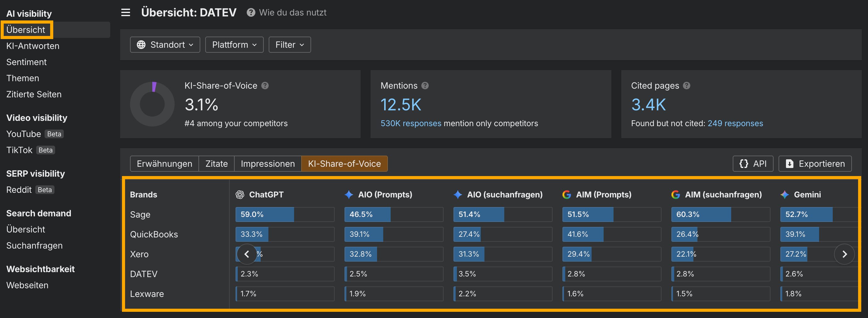Click QuickBooks AIM (Prompts) bar 41.6%
The height and width of the screenshot is (318, 868).
click(x=612, y=234)
